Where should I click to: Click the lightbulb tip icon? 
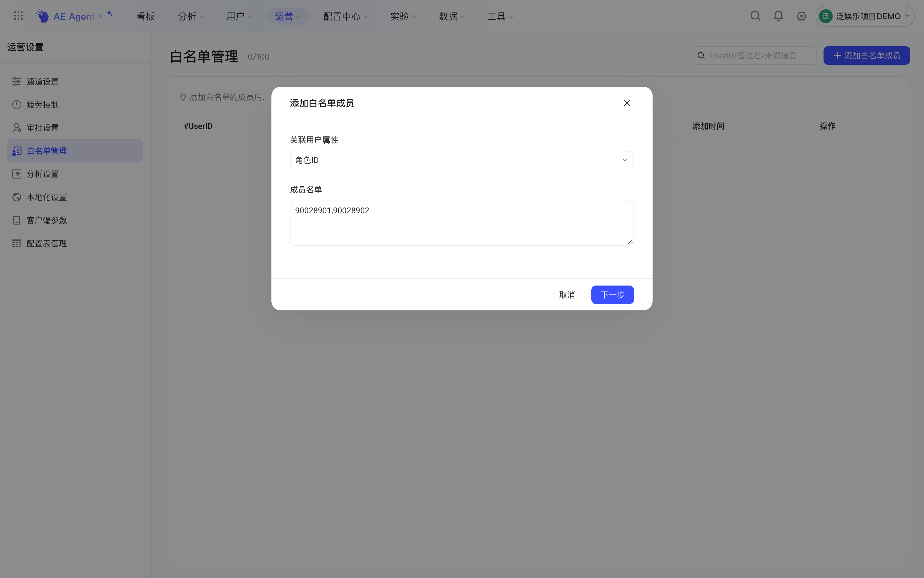[183, 97]
